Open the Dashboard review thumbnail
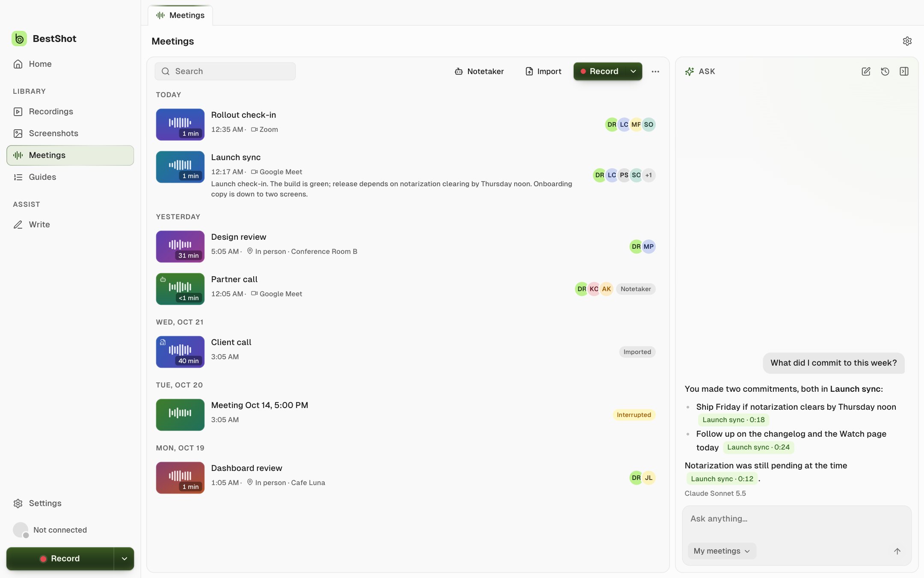The height and width of the screenshot is (578, 924). coord(180,478)
